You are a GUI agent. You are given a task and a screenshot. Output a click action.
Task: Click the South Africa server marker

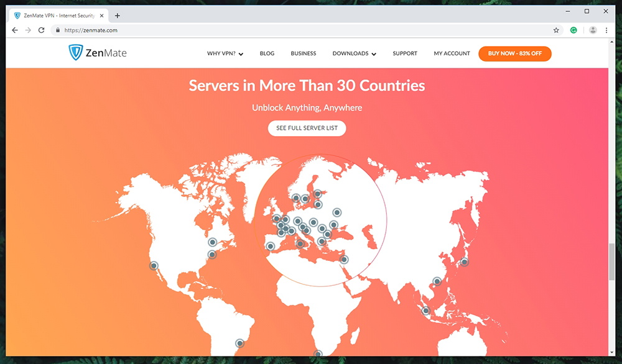tap(318, 353)
